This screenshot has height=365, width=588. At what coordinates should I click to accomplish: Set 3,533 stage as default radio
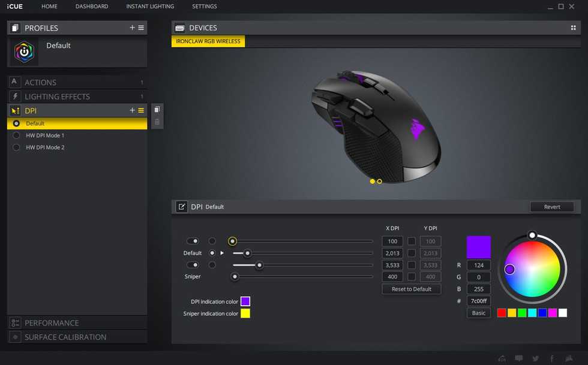212,265
